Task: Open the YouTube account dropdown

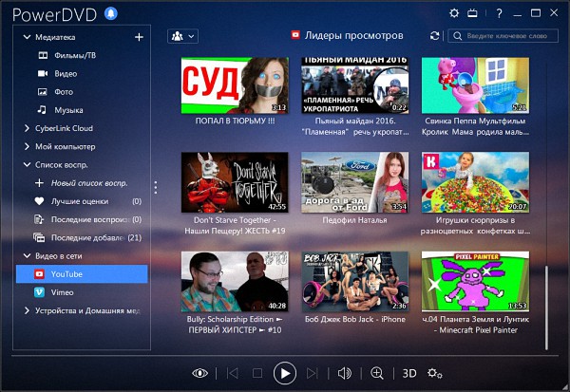Action: (182, 36)
